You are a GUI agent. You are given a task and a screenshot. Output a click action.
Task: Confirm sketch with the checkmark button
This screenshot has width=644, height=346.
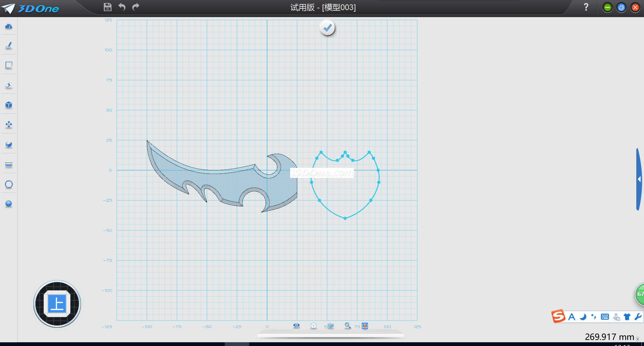[x=327, y=28]
